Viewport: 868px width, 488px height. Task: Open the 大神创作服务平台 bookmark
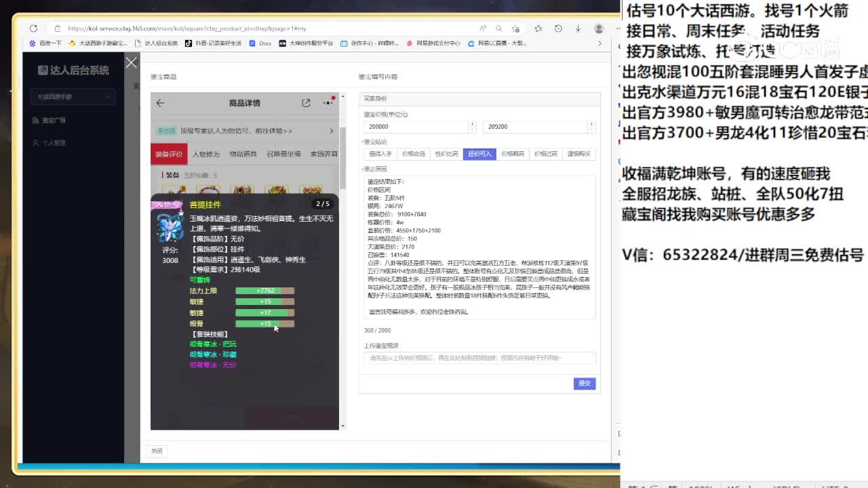click(307, 43)
